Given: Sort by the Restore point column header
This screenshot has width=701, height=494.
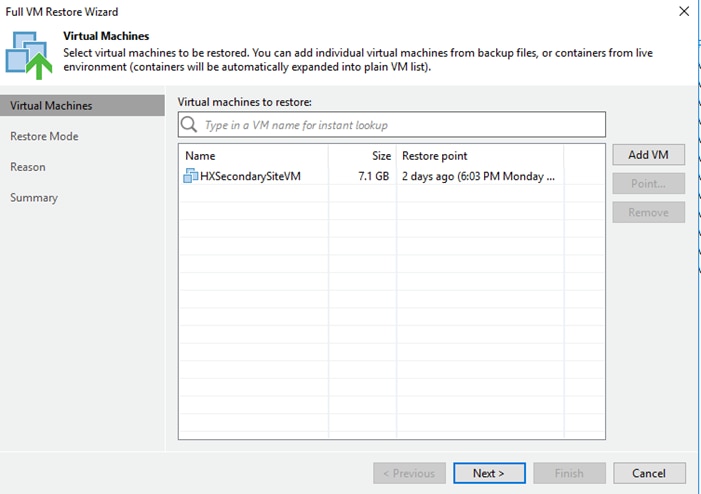Looking at the screenshot, I should coord(435,156).
